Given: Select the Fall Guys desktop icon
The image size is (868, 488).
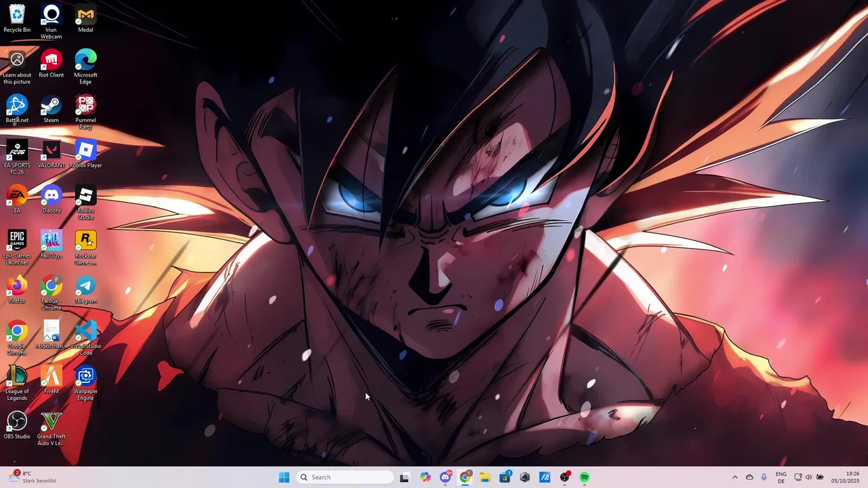Looking at the screenshot, I should click(x=51, y=245).
